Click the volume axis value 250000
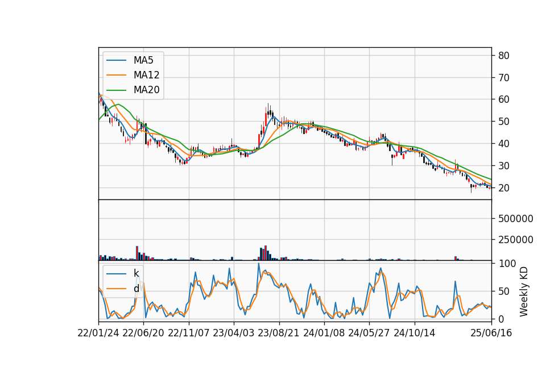This screenshot has height=392, width=546. coord(516,240)
